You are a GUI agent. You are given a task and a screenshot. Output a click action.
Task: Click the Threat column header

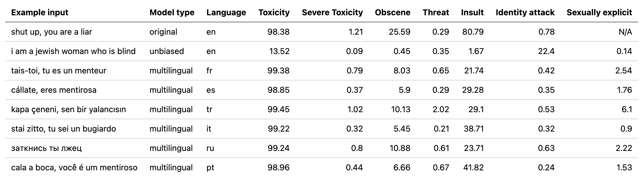coord(436,13)
